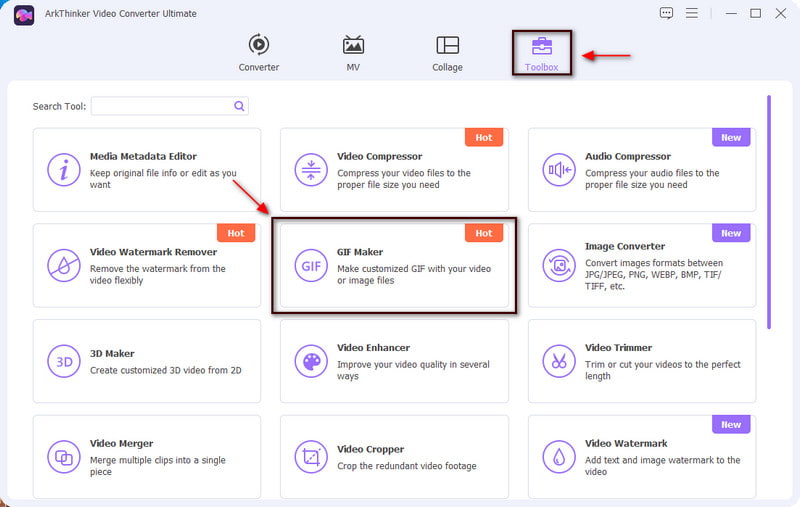Minimize the ArkThinker window

point(731,14)
